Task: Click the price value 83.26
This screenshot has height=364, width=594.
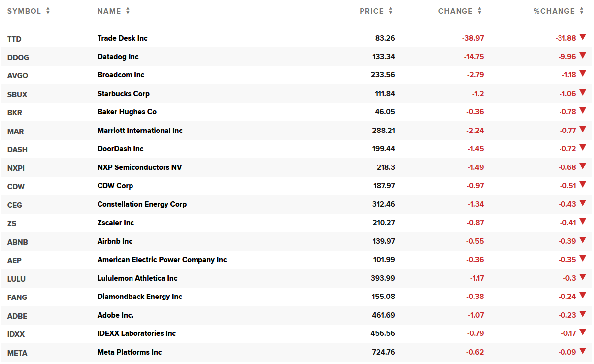Action: pyautogui.click(x=385, y=38)
